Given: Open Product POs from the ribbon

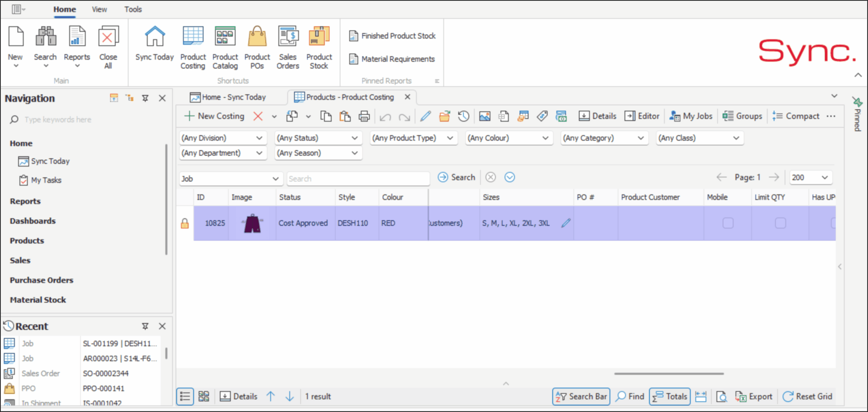Looking at the screenshot, I should 257,48.
